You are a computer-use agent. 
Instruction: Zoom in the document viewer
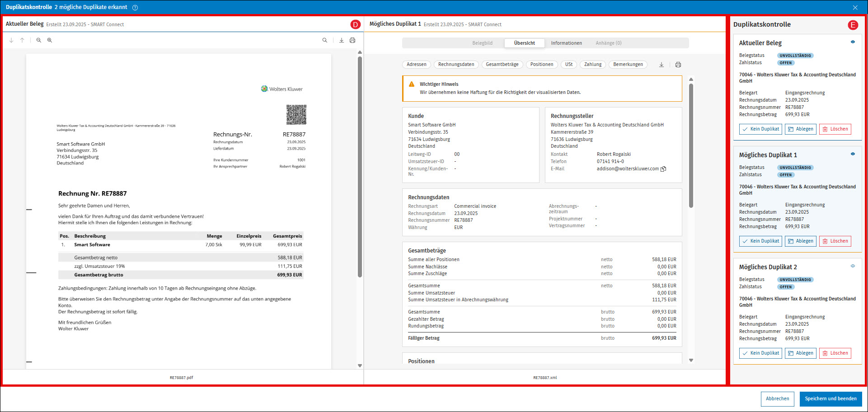(50, 40)
